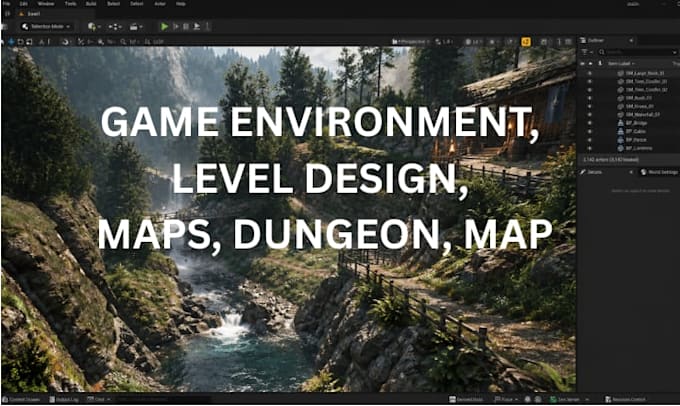Click the viewport layout icon right of yellow button
This screenshot has width=680, height=406.
point(543,42)
